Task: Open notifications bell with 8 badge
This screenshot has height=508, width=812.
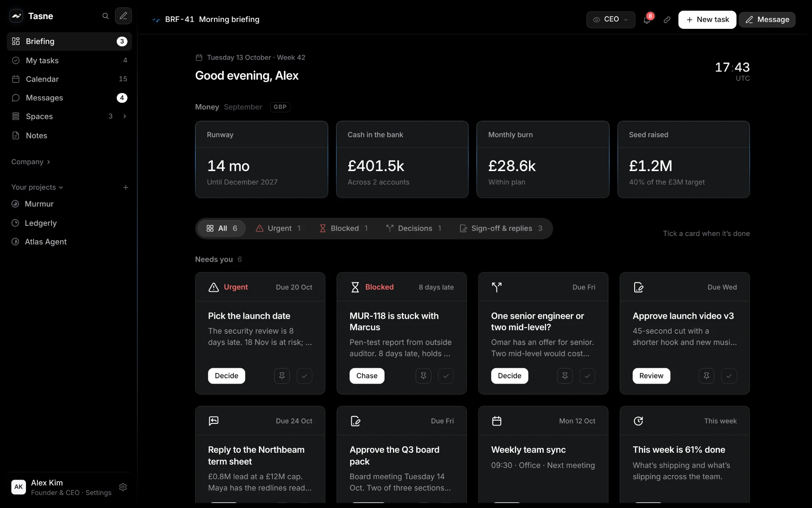Action: point(647,20)
